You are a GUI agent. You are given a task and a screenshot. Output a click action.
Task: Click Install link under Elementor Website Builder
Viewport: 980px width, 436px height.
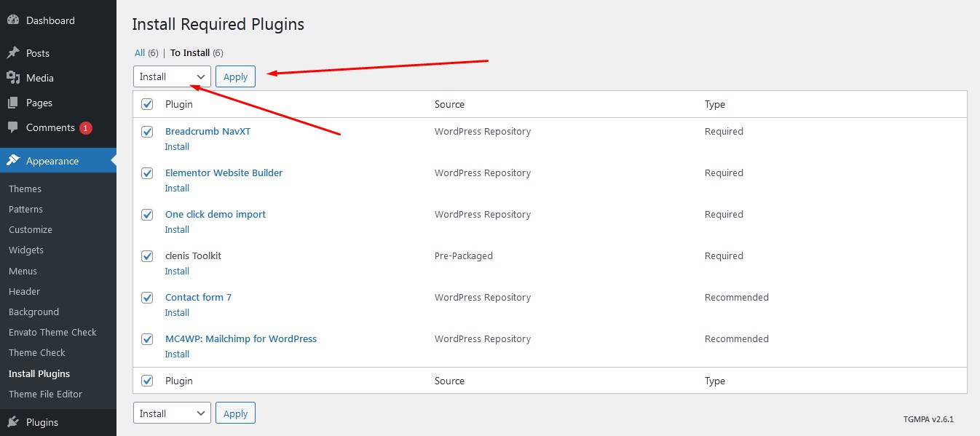(x=177, y=189)
